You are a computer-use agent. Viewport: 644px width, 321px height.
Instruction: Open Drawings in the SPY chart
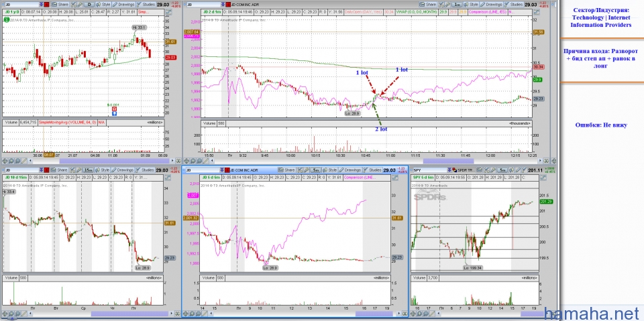(x=518, y=170)
